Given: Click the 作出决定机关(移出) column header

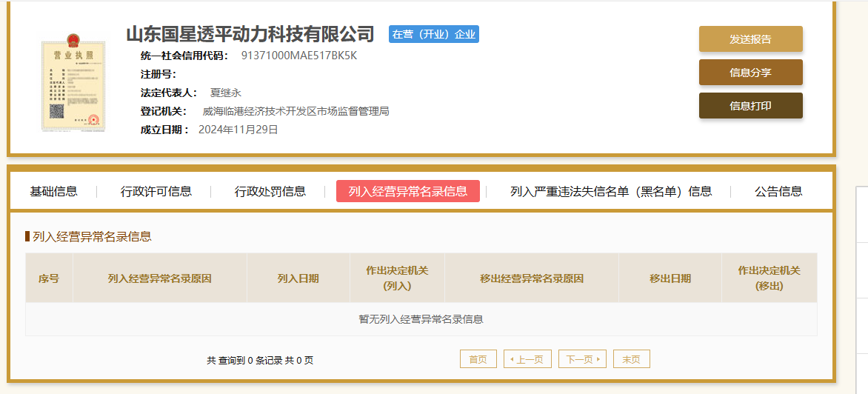Looking at the screenshot, I should tap(769, 278).
